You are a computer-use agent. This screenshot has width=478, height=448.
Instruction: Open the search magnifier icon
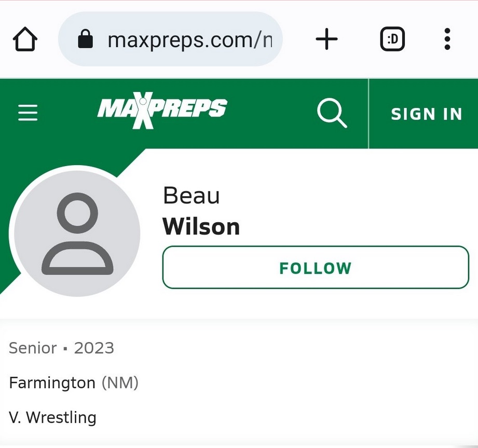coord(332,113)
